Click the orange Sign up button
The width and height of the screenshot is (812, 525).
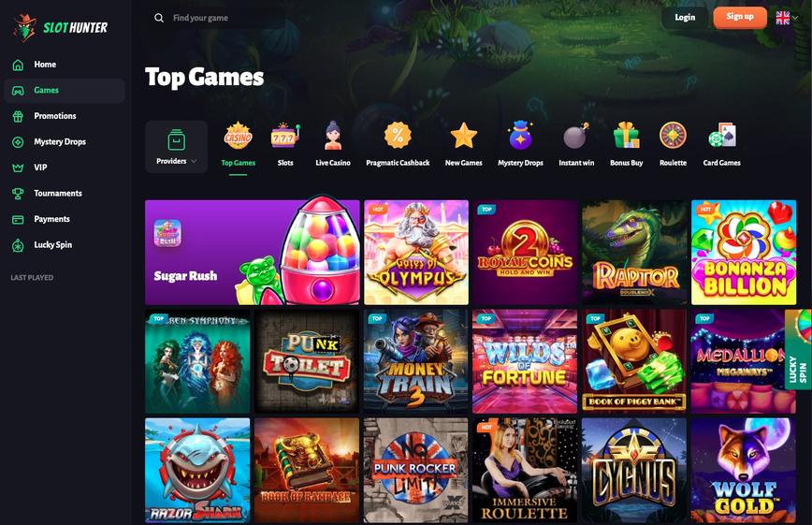tap(740, 17)
